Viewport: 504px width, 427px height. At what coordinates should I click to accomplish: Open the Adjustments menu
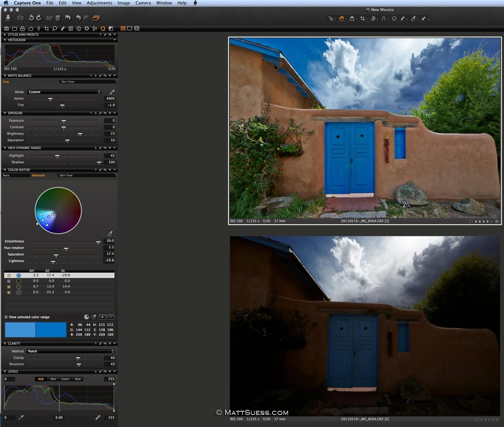100,3
